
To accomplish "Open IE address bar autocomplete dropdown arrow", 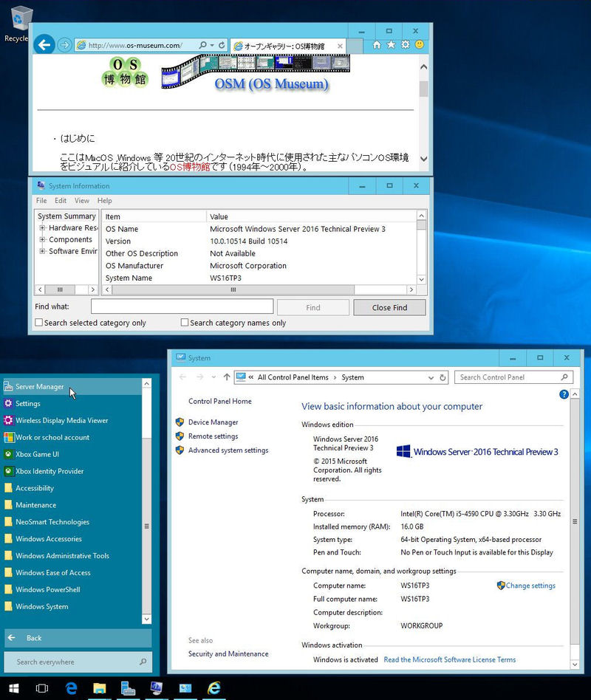I will pos(212,45).
